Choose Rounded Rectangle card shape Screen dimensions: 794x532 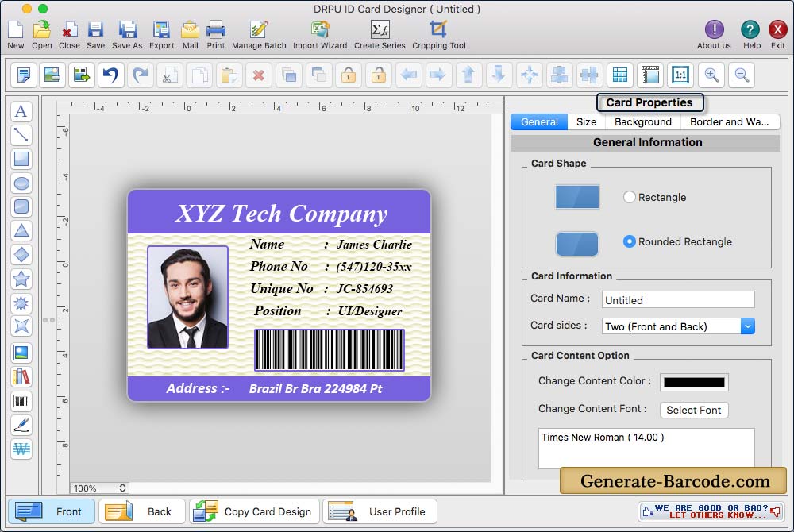pyautogui.click(x=629, y=241)
